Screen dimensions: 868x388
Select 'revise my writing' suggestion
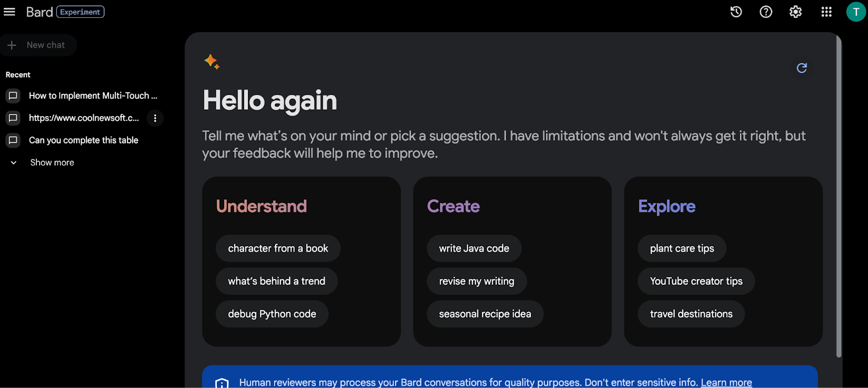point(477,281)
